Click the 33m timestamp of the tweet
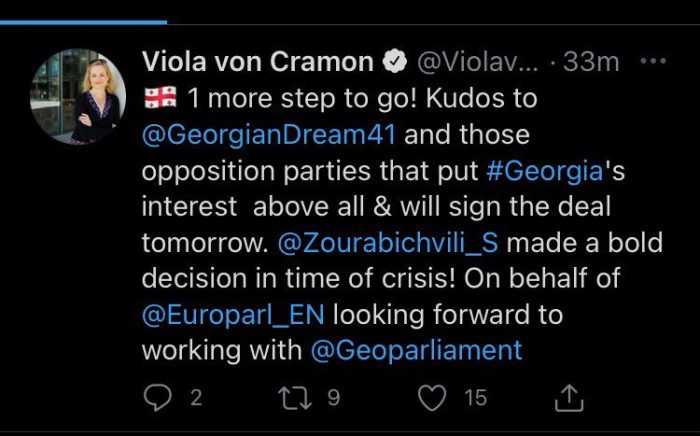 coord(591,62)
